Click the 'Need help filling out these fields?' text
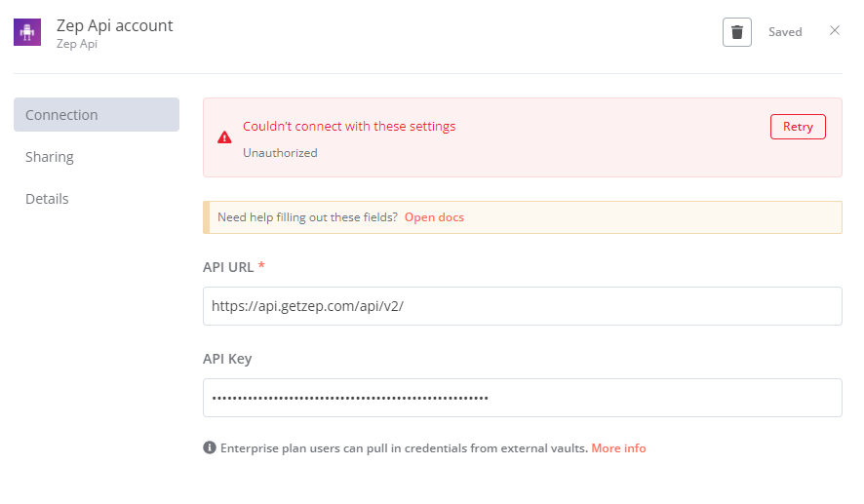This screenshot has height=504, width=864. click(x=307, y=217)
